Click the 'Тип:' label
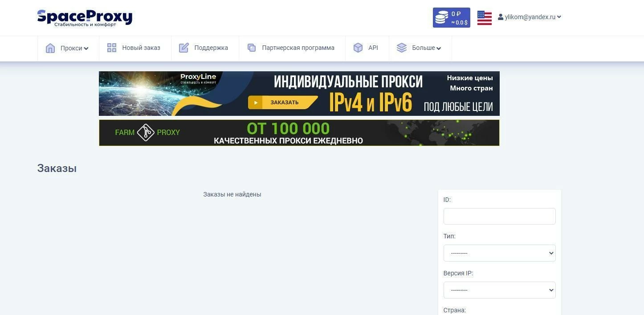The width and height of the screenshot is (644, 315). [449, 236]
